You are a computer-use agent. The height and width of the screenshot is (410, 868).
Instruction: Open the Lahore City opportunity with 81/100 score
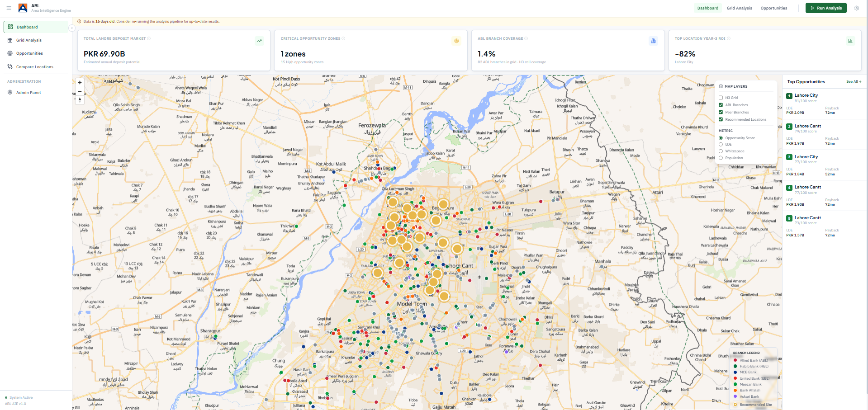(x=824, y=104)
